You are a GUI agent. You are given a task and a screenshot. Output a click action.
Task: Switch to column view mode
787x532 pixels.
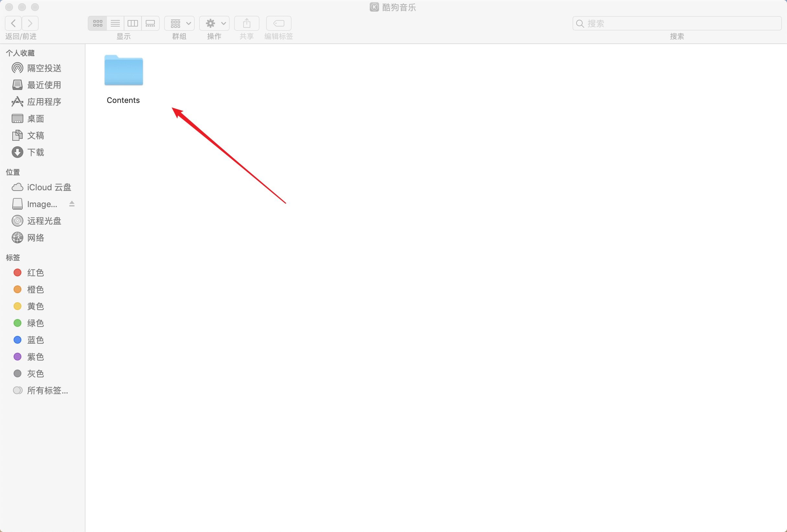pyautogui.click(x=133, y=23)
